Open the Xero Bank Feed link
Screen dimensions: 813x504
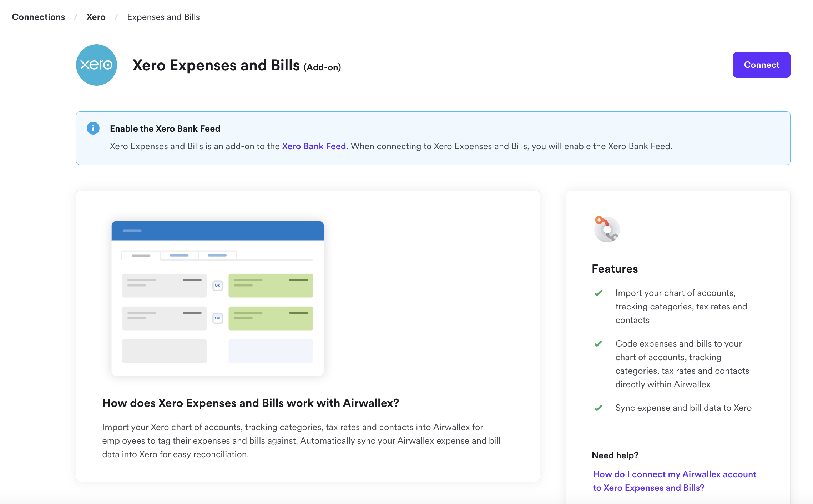coord(314,146)
